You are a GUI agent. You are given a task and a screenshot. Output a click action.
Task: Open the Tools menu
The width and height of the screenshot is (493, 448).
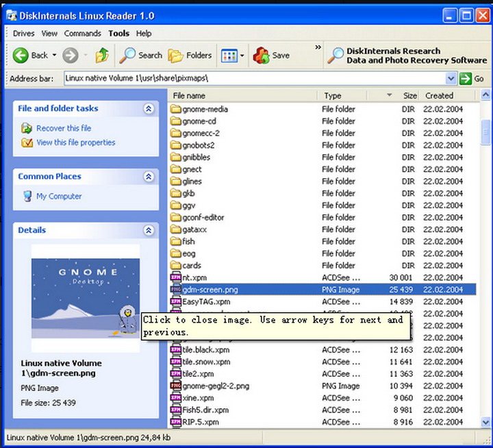pos(118,33)
